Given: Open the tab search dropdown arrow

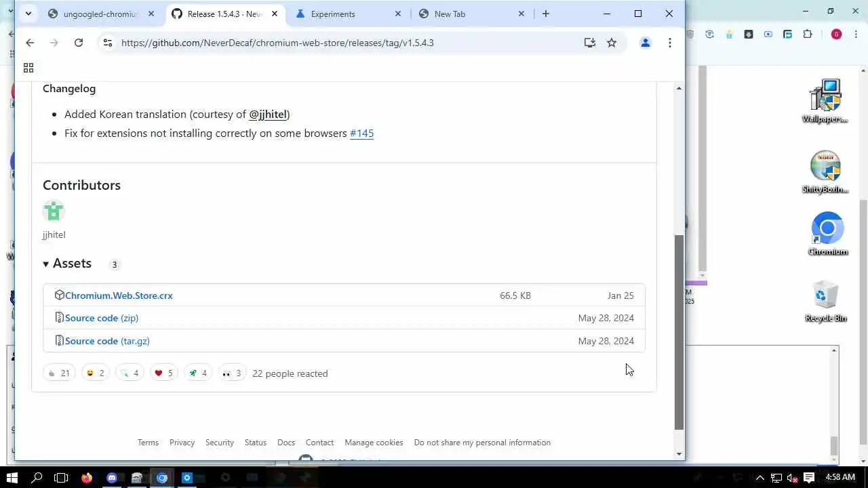Looking at the screenshot, I should (x=28, y=14).
